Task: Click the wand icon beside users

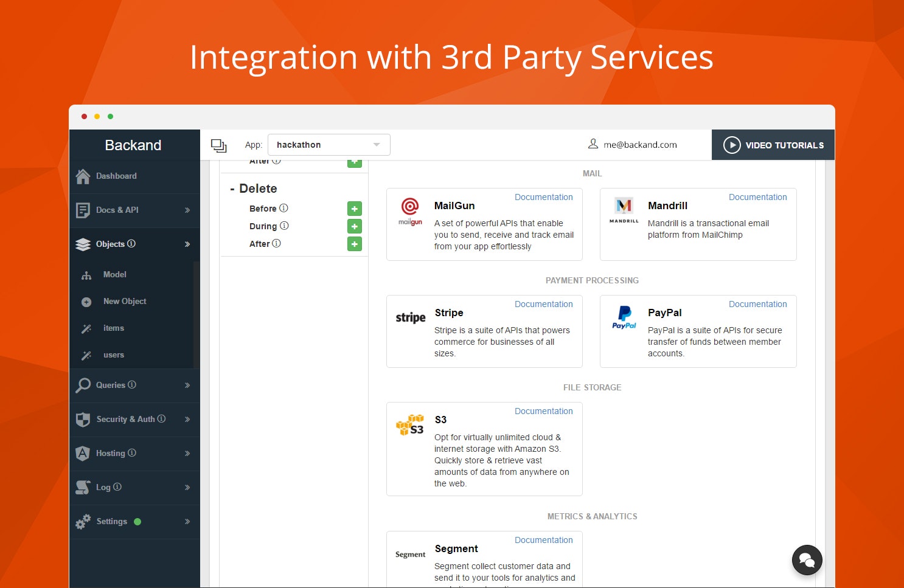Action: 86,356
